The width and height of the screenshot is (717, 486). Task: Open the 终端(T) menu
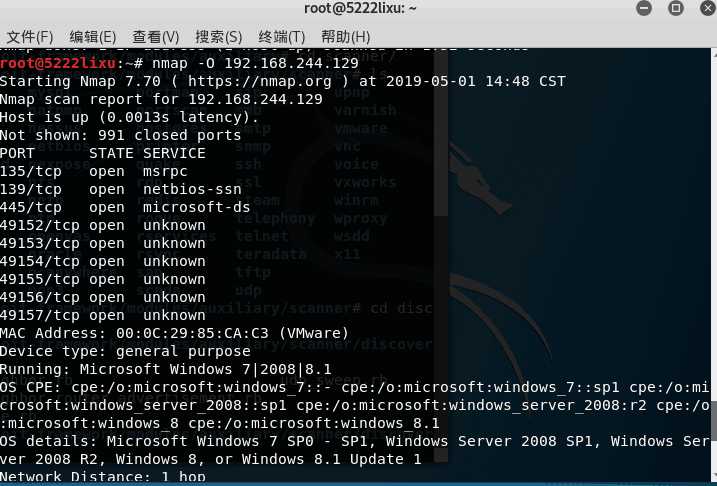pos(281,37)
